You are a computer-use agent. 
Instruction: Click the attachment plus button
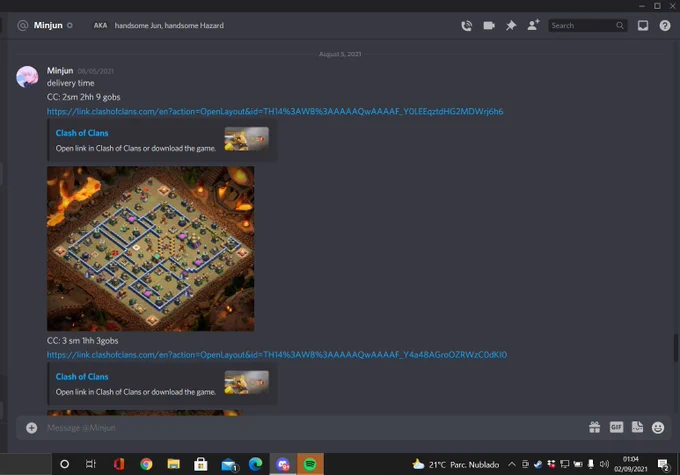(31, 428)
